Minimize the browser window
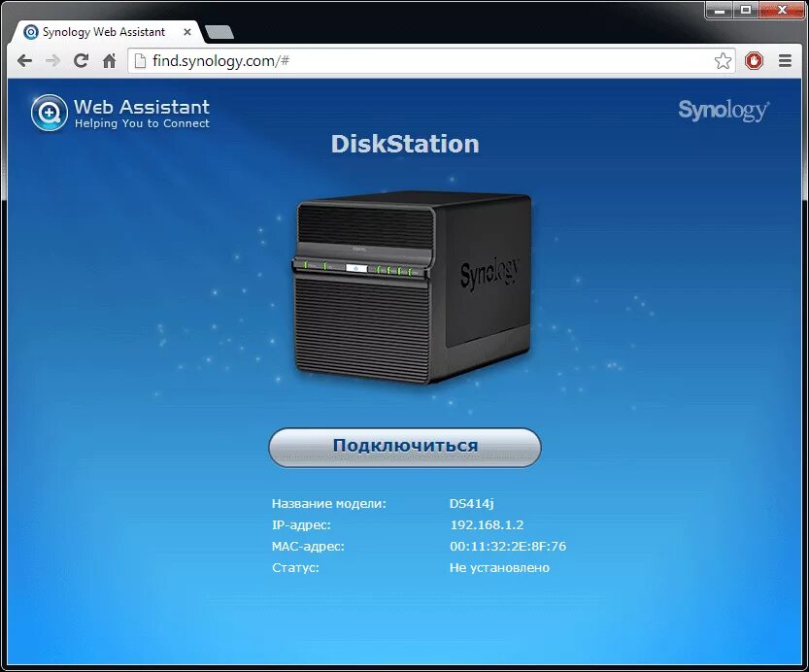The height and width of the screenshot is (672, 809). click(720, 10)
